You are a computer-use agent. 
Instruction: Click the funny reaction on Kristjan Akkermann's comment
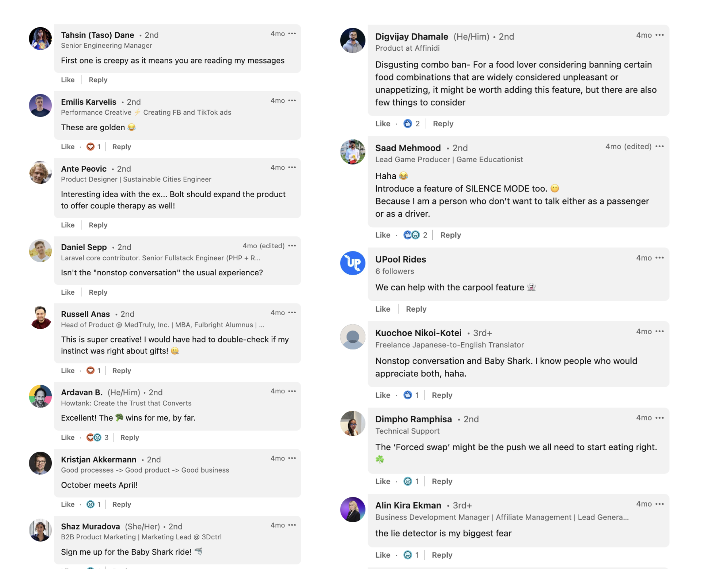[x=90, y=505]
